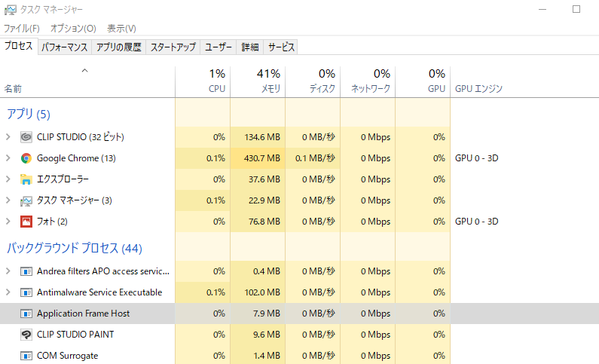The image size is (599, 364).
Task: Expand the Google Chrome process group
Action: [8, 158]
